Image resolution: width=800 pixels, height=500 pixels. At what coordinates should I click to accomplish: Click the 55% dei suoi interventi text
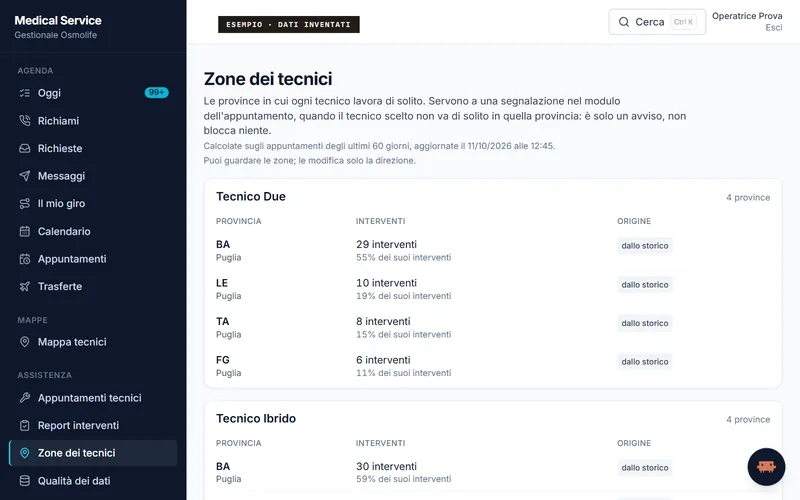tap(404, 258)
